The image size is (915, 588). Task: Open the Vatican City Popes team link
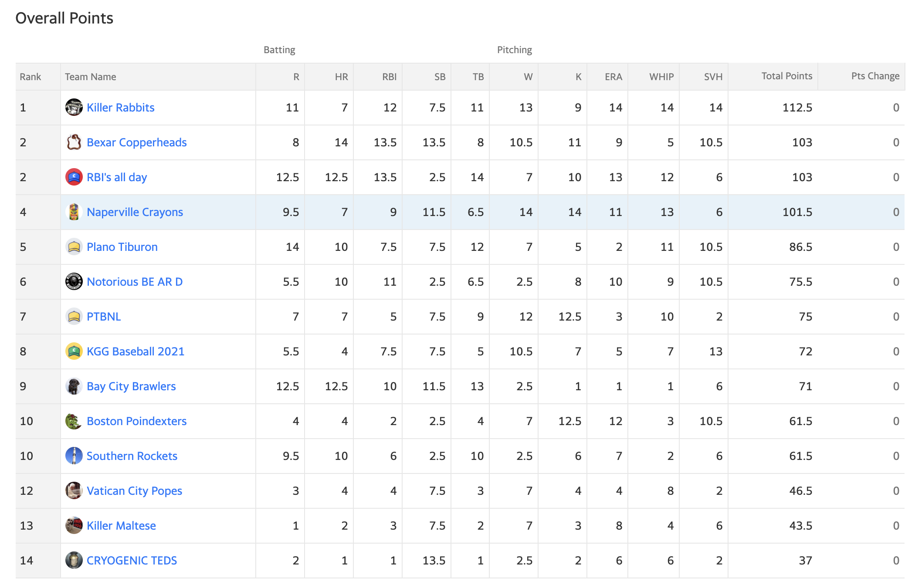point(134,491)
